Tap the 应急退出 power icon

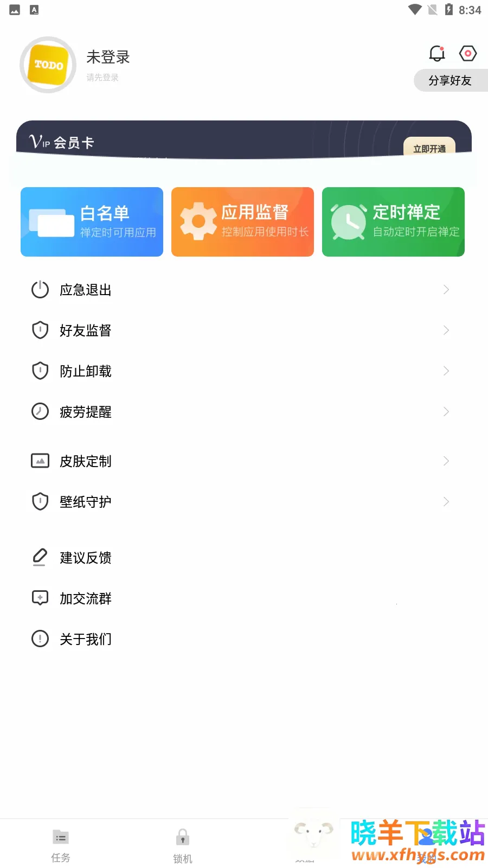click(40, 290)
